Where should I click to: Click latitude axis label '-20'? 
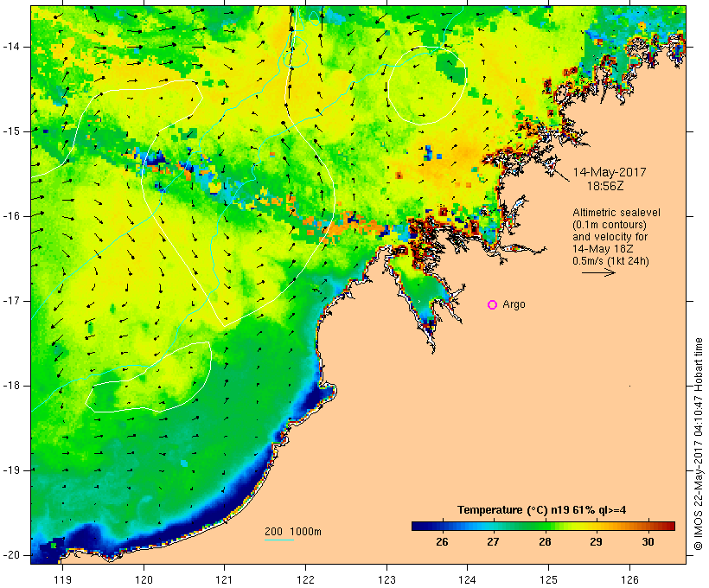[11, 555]
